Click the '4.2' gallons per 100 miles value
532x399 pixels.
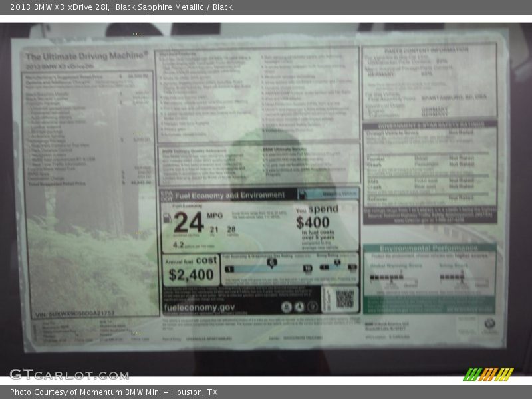(178, 245)
